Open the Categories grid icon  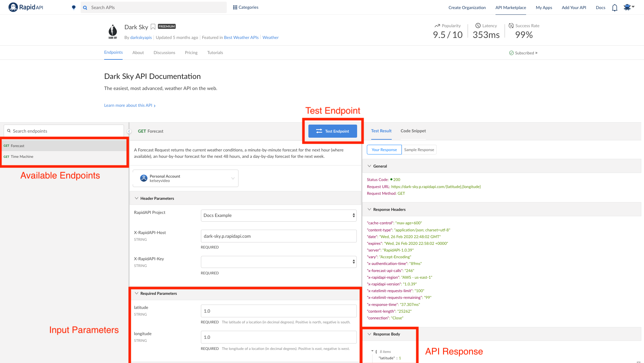pyautogui.click(x=235, y=7)
